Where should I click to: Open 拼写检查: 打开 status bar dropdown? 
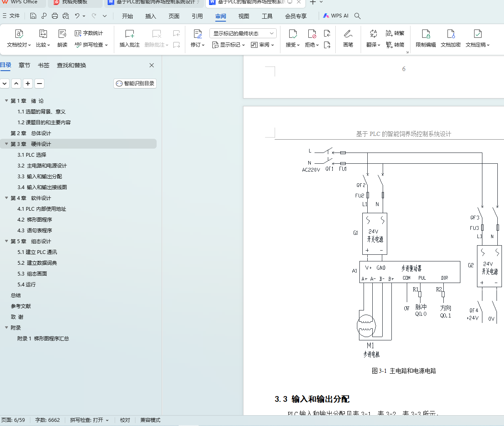pyautogui.click(x=89, y=420)
